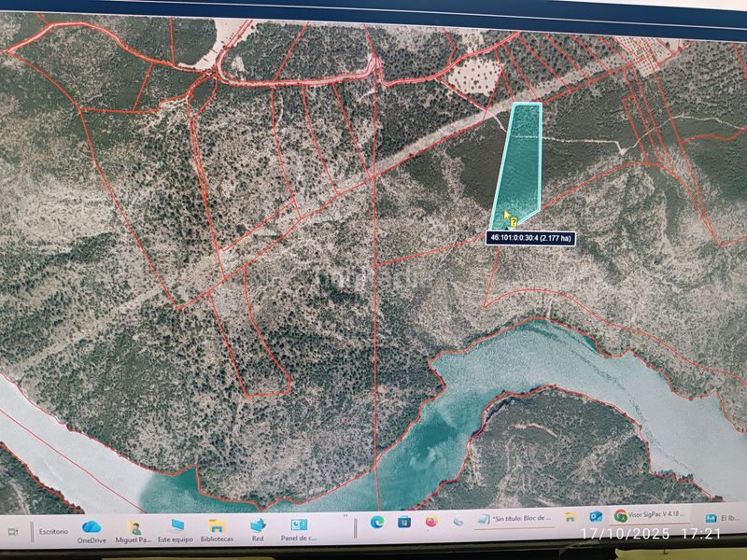747x560 pixels.
Task: Open the Red network shortcut
Action: pyautogui.click(x=259, y=528)
